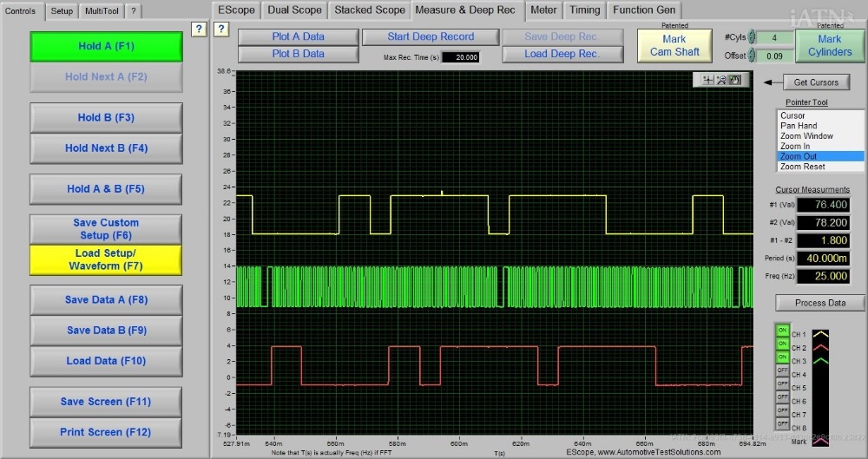Turn on channel CH 6
Screen dimensions: 868x459
(x=782, y=397)
